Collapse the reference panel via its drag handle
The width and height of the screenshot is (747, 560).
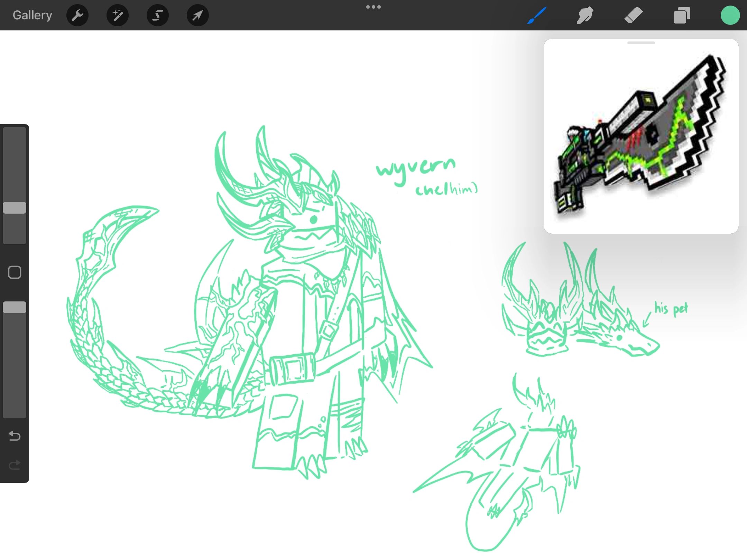click(x=641, y=43)
